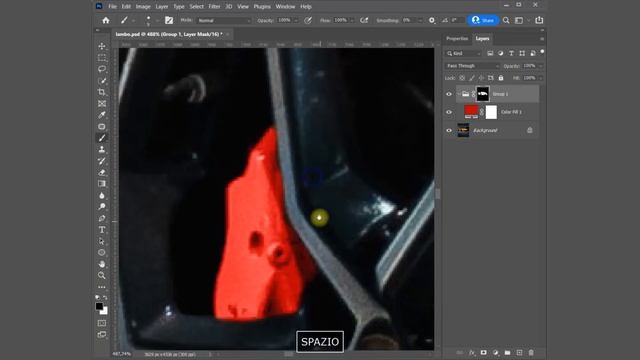Toggle lock all
640x360 pixels.
501,78
